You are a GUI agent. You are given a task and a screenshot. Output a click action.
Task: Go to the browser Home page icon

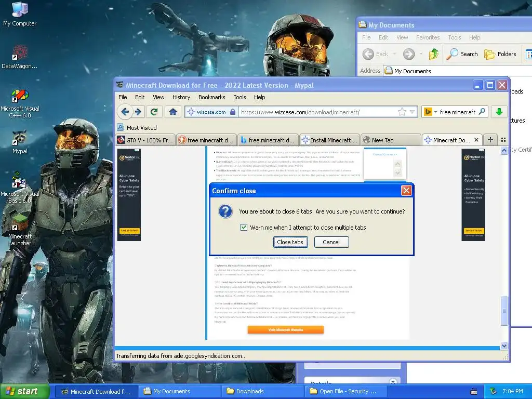point(172,112)
